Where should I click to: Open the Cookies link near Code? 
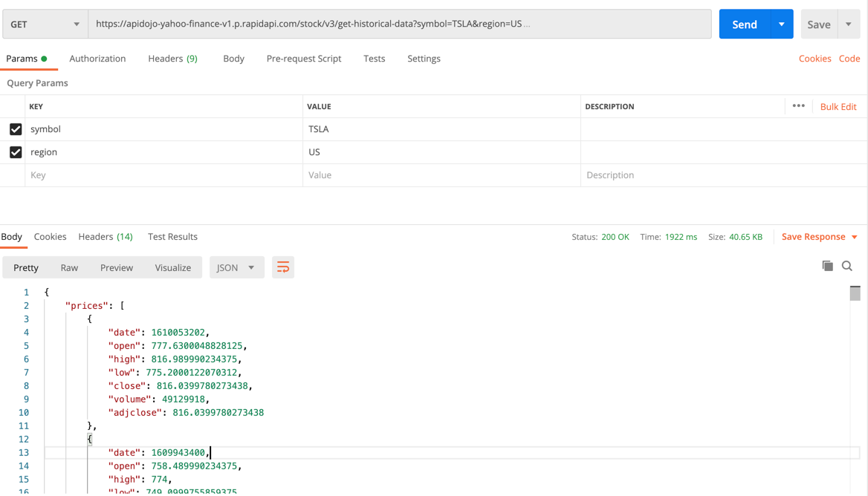point(814,59)
